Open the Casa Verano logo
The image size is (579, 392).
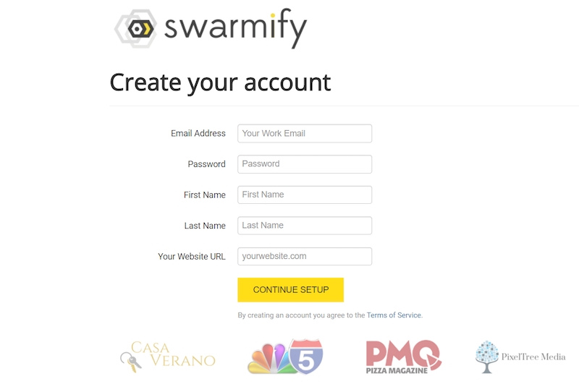click(168, 356)
